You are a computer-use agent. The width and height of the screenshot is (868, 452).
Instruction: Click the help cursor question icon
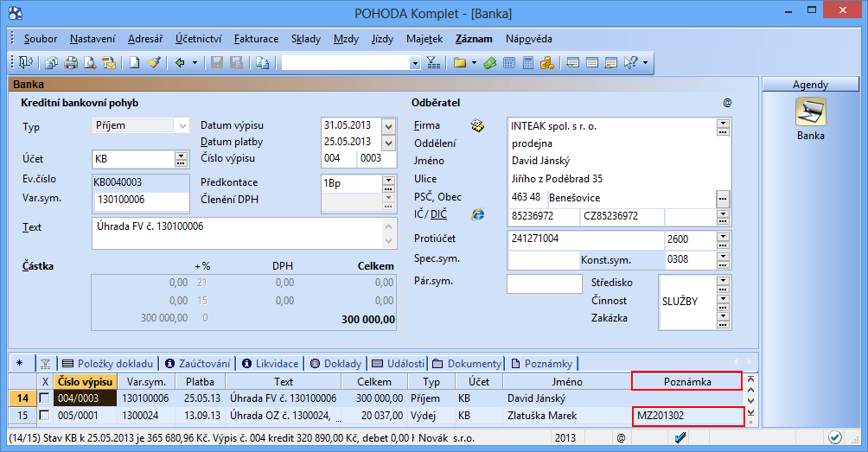point(631,63)
